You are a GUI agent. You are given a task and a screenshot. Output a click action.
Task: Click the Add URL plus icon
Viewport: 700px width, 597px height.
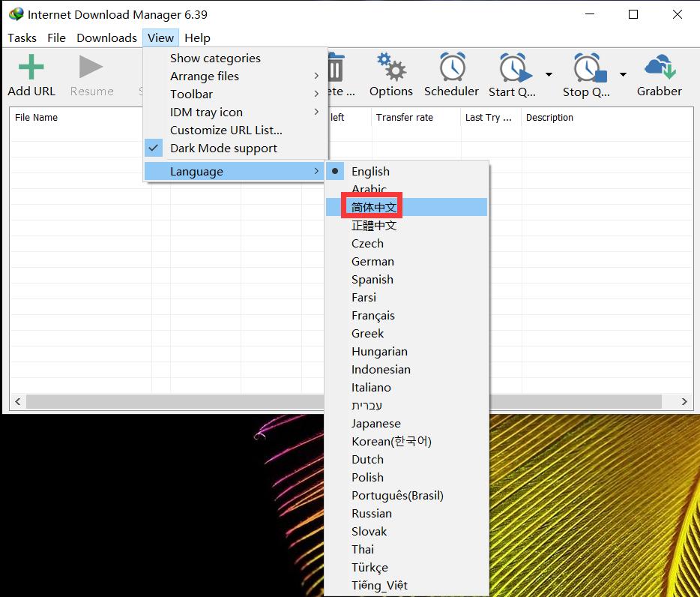point(31,67)
